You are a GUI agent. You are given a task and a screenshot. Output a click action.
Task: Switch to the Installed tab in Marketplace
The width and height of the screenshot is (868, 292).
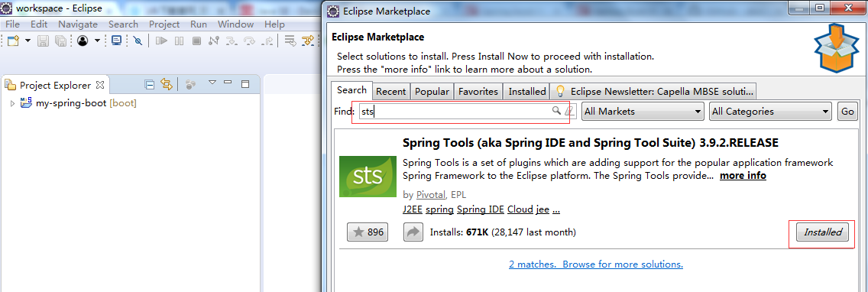click(x=527, y=92)
